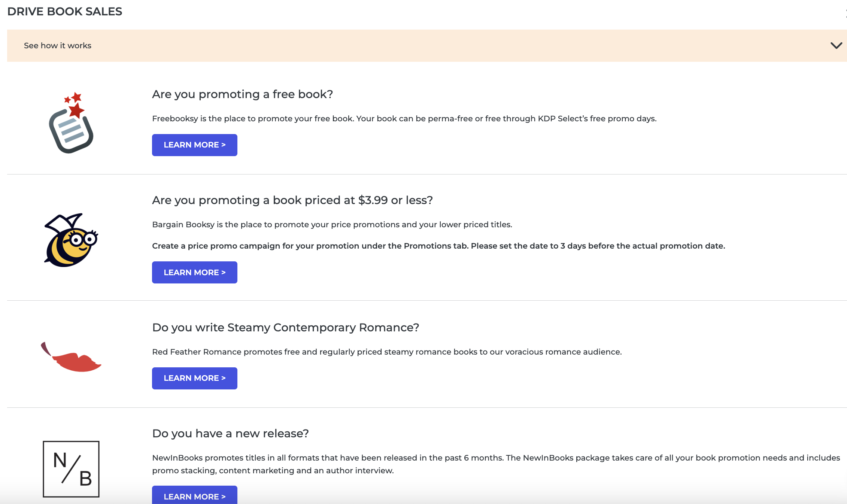Click the NewInBooks description paragraph
847x504 pixels.
click(x=496, y=464)
